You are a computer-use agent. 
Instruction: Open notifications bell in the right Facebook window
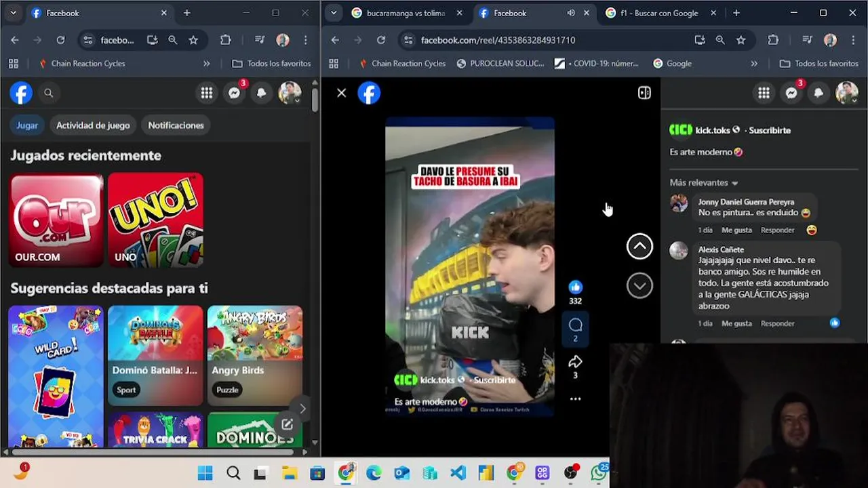[x=818, y=93]
